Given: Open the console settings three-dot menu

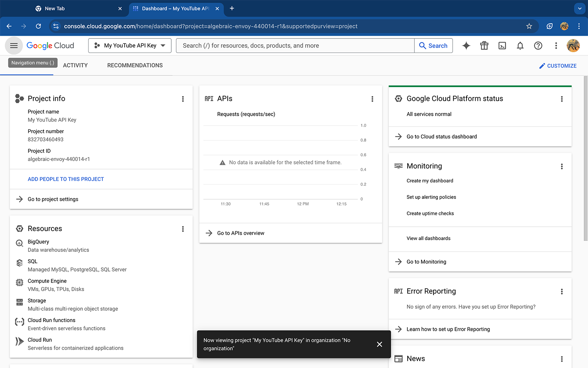Looking at the screenshot, I should (556, 46).
